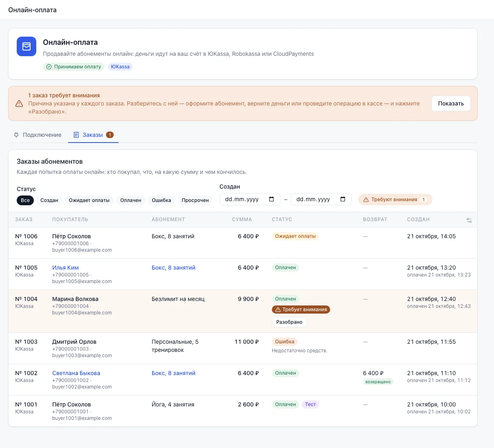Click the СОЗДАН column header

(x=418, y=220)
